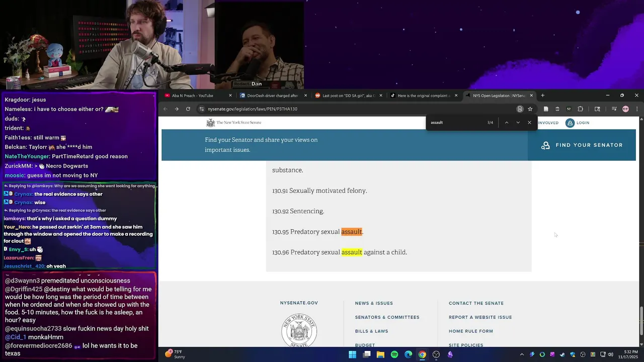Image resolution: width=644 pixels, height=362 pixels.
Task: Click the Chrome taskbar icon
Action: [x=422, y=354]
